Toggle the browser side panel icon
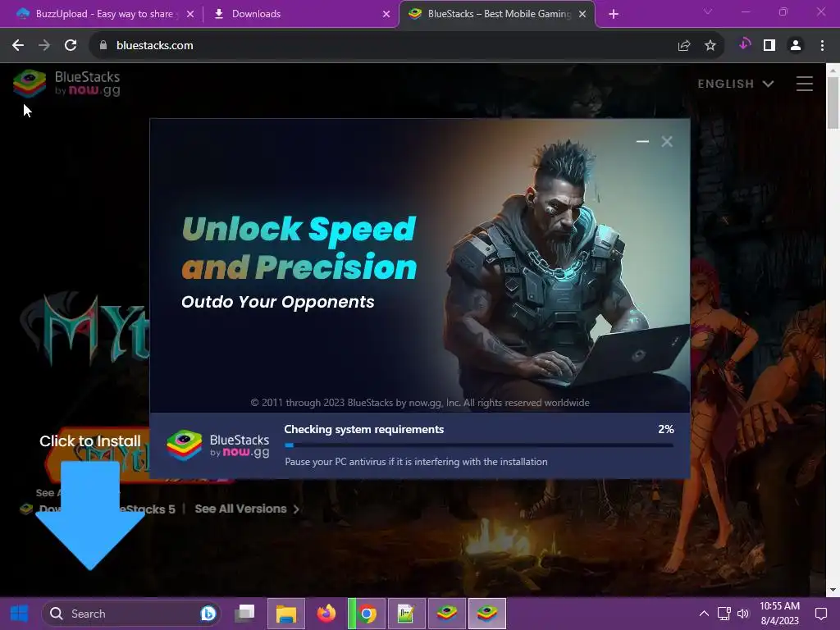Viewport: 840px width, 630px height. [x=769, y=46]
